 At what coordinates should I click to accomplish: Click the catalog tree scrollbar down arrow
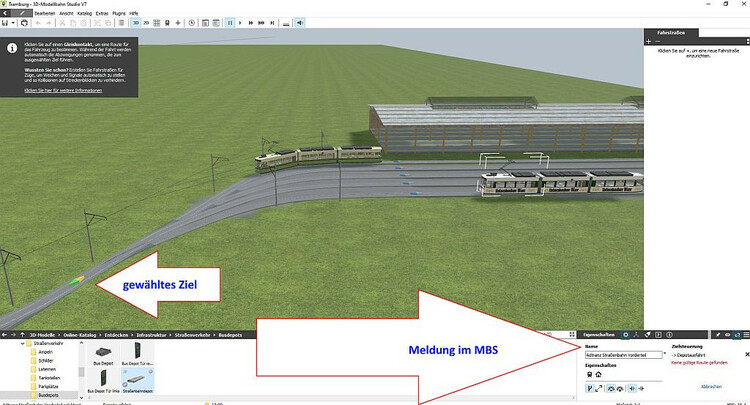point(81,396)
